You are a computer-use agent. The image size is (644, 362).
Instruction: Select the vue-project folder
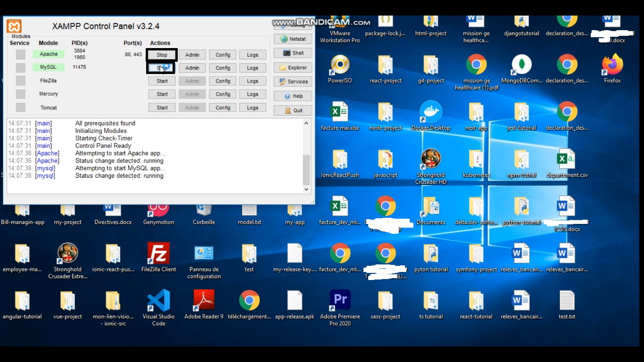coord(67,305)
